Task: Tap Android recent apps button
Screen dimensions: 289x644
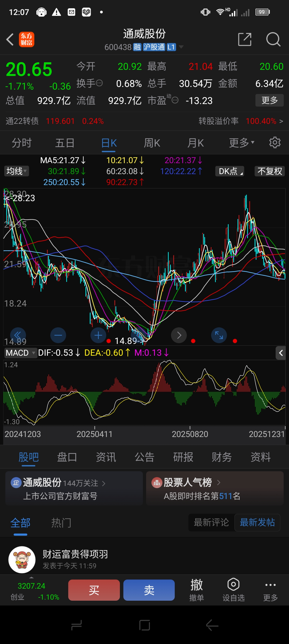Action: [77, 625]
